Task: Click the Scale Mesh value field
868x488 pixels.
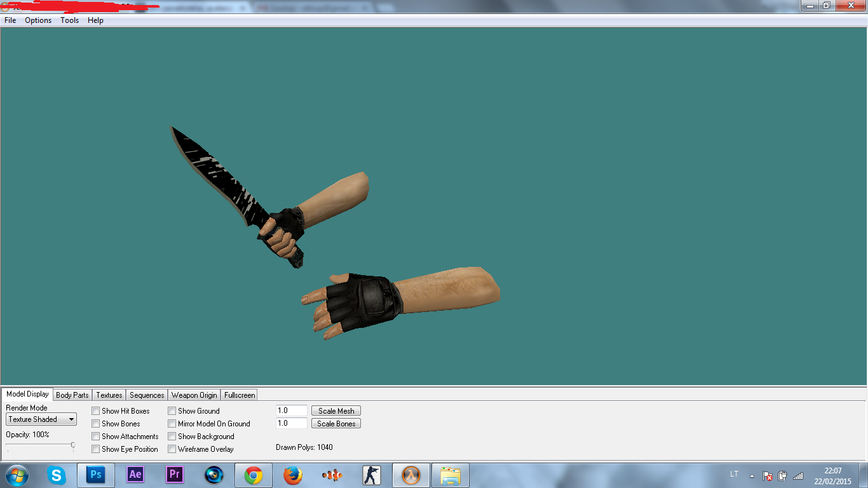Action: (x=292, y=411)
